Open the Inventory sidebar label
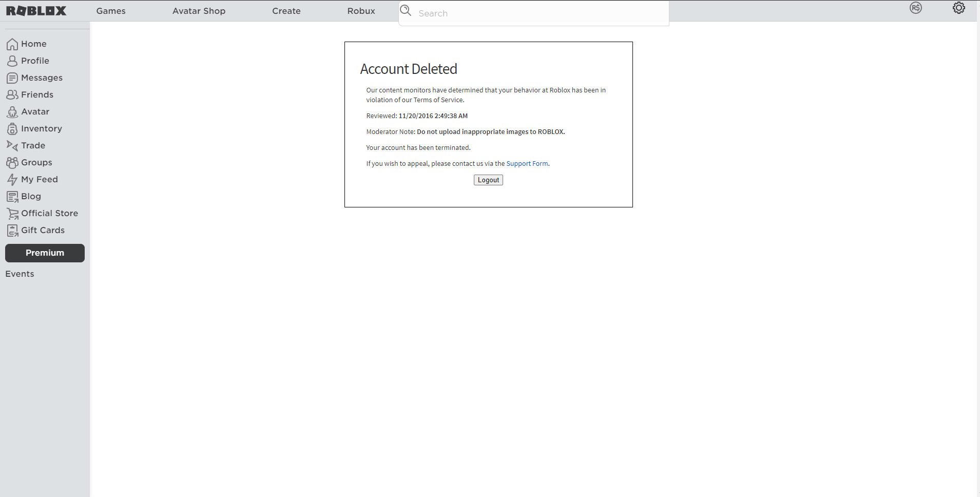Image resolution: width=980 pixels, height=497 pixels. point(42,128)
